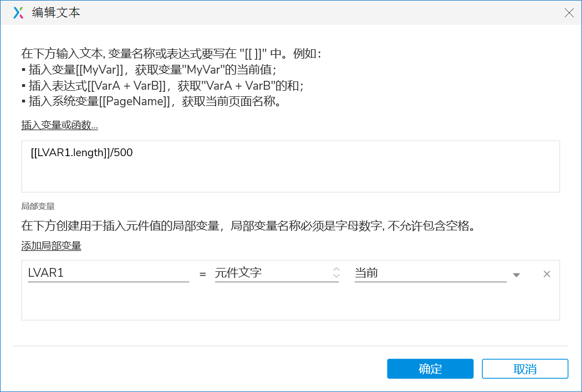Close the 编辑文本 dialog window
The image size is (582, 392).
(569, 13)
